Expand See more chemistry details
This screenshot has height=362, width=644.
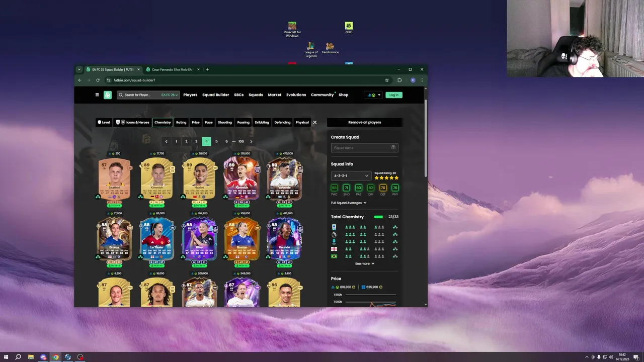point(365,263)
